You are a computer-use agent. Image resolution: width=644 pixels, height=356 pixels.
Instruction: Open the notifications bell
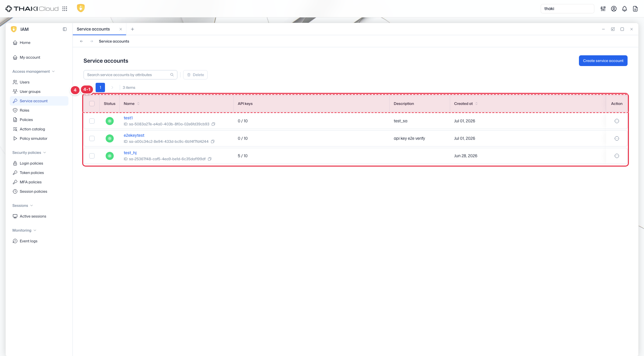[625, 9]
